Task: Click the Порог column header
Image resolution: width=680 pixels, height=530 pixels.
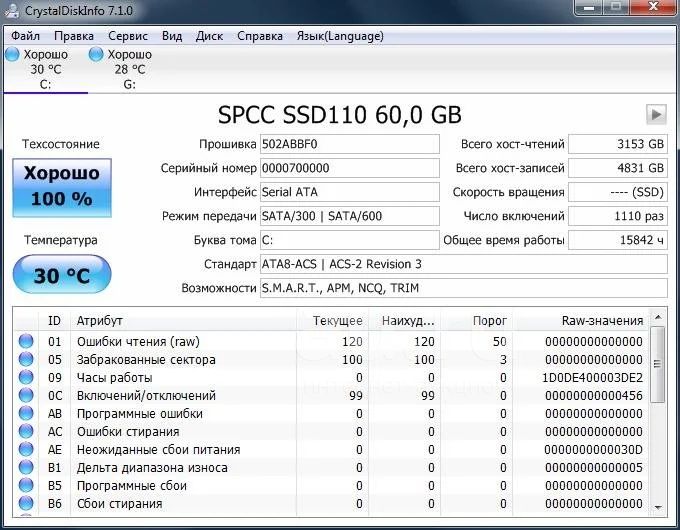Action: (x=477, y=321)
